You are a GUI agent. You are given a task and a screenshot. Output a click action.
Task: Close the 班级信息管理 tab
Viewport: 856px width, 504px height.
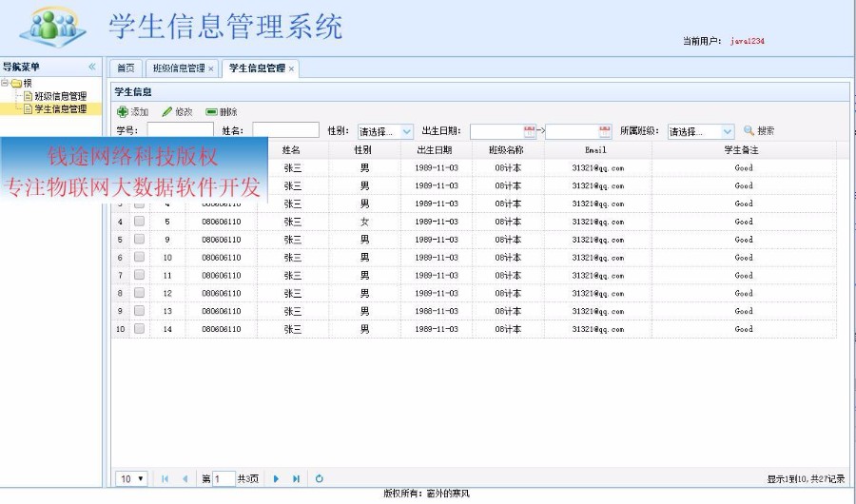[211, 68]
